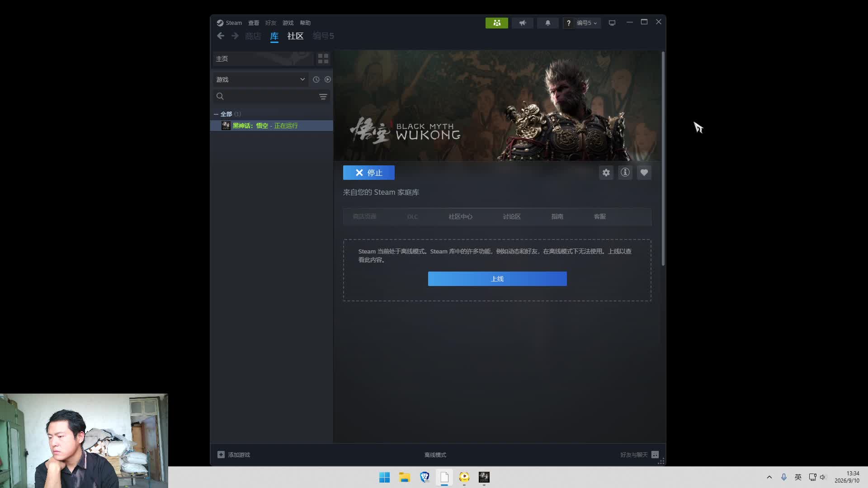Toggle ready-to-play filter icon
The height and width of the screenshot is (488, 868).
pos(328,80)
